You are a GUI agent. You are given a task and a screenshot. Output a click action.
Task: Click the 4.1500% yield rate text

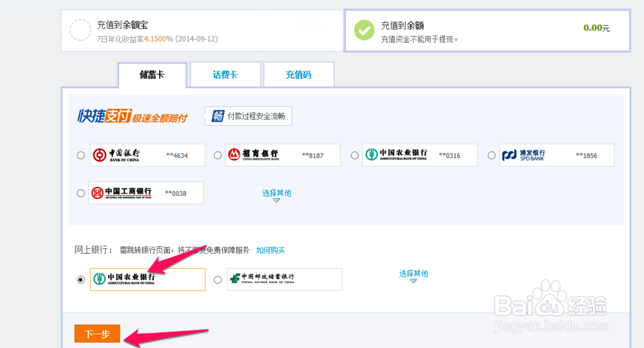point(158,39)
